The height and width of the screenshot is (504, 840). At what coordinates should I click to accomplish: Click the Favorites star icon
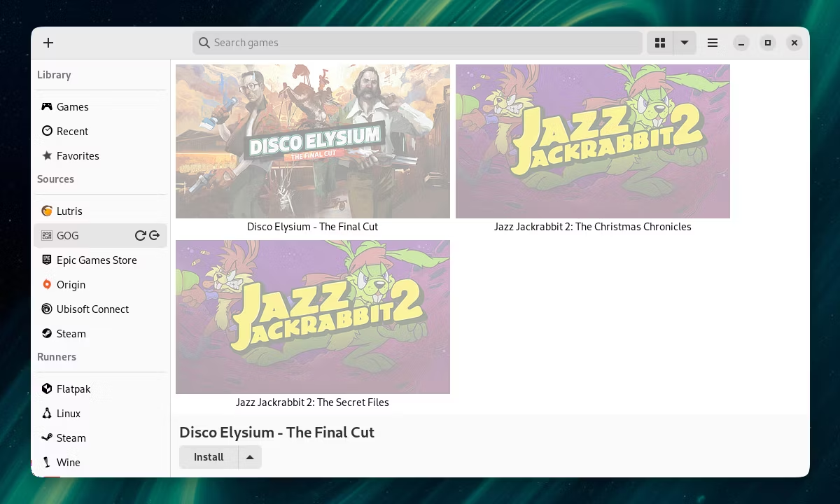point(47,155)
